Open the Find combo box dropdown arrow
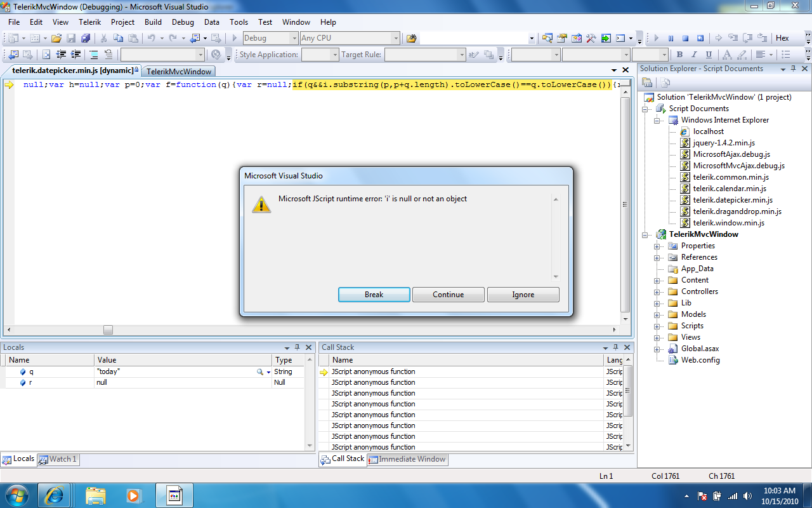The height and width of the screenshot is (508, 812). coord(532,38)
